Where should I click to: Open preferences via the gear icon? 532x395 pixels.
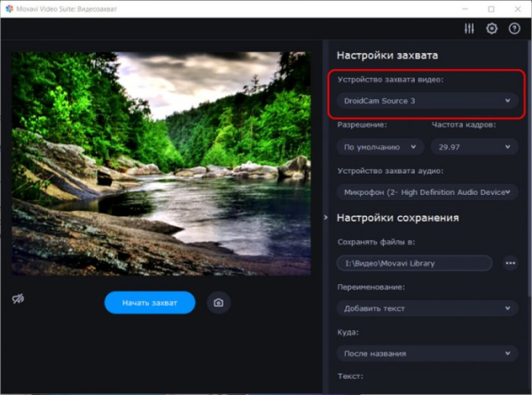coord(492,28)
